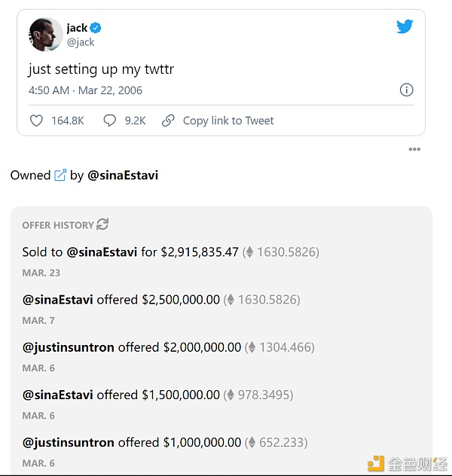This screenshot has width=452, height=476.
Task: Click the tweet text 'just setting up my twttr'
Action: click(101, 69)
